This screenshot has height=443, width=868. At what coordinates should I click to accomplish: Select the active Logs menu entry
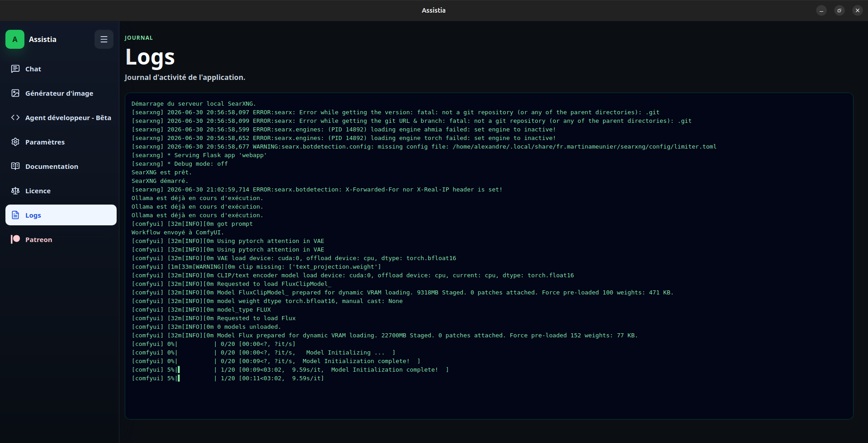pyautogui.click(x=61, y=215)
